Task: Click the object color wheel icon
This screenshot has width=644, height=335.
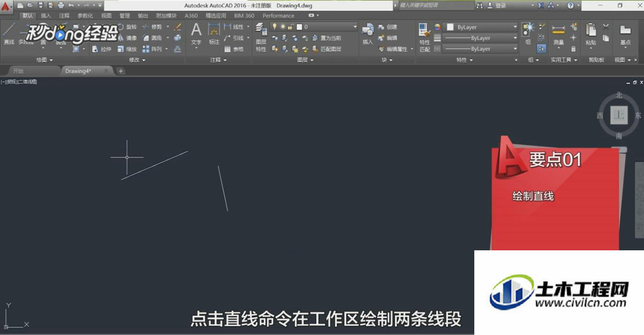Action: tap(437, 27)
